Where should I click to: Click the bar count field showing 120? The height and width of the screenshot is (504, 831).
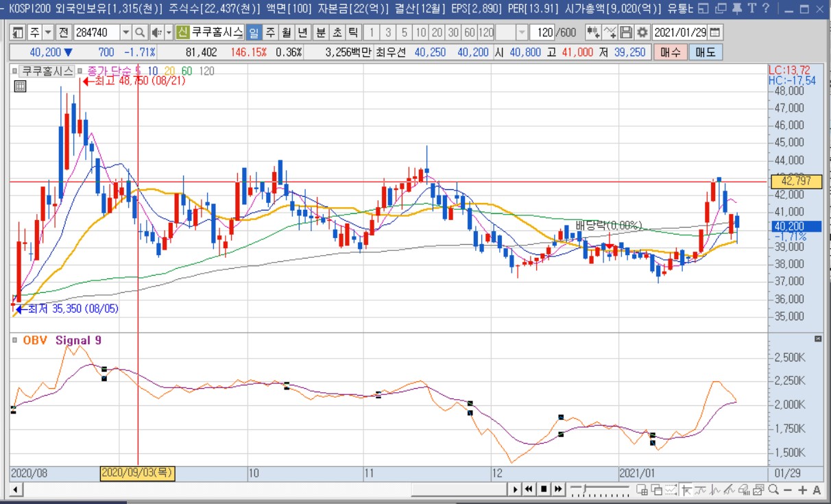(543, 33)
